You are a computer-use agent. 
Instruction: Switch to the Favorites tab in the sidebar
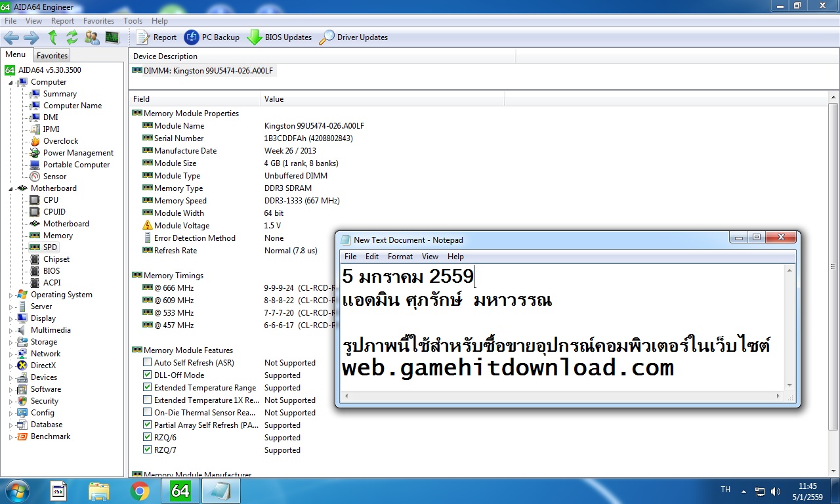pos(52,56)
